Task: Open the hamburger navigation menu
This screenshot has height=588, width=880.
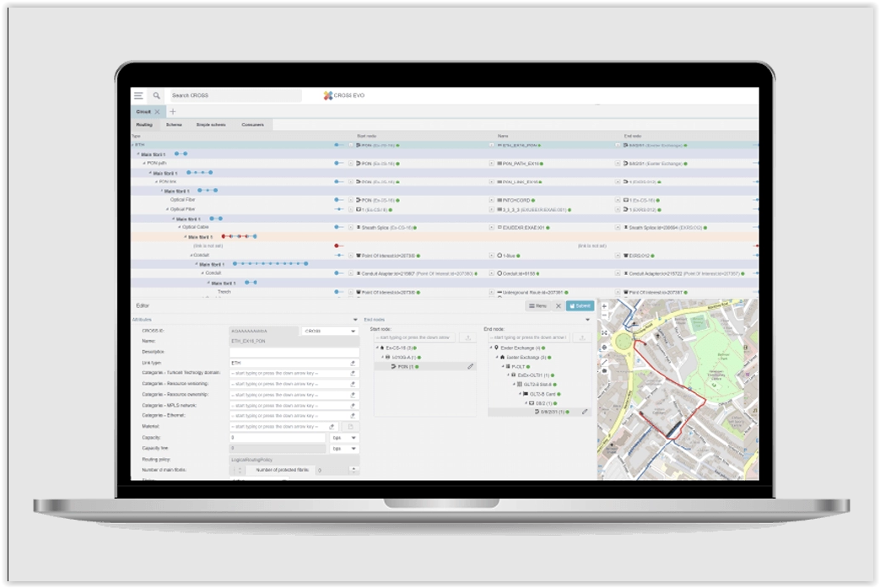Action: [x=138, y=95]
